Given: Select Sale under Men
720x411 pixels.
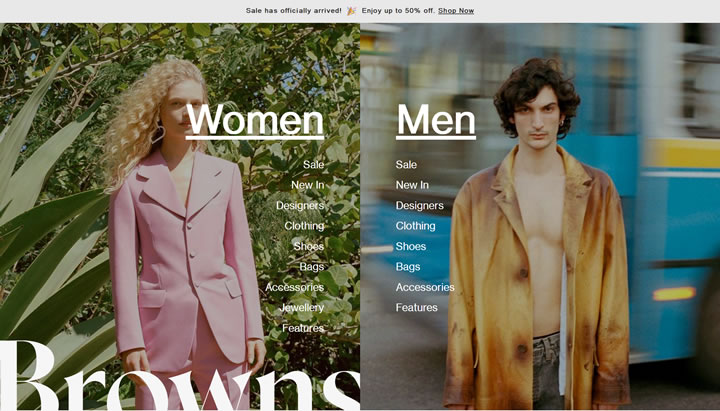Looking at the screenshot, I should click(x=406, y=164).
